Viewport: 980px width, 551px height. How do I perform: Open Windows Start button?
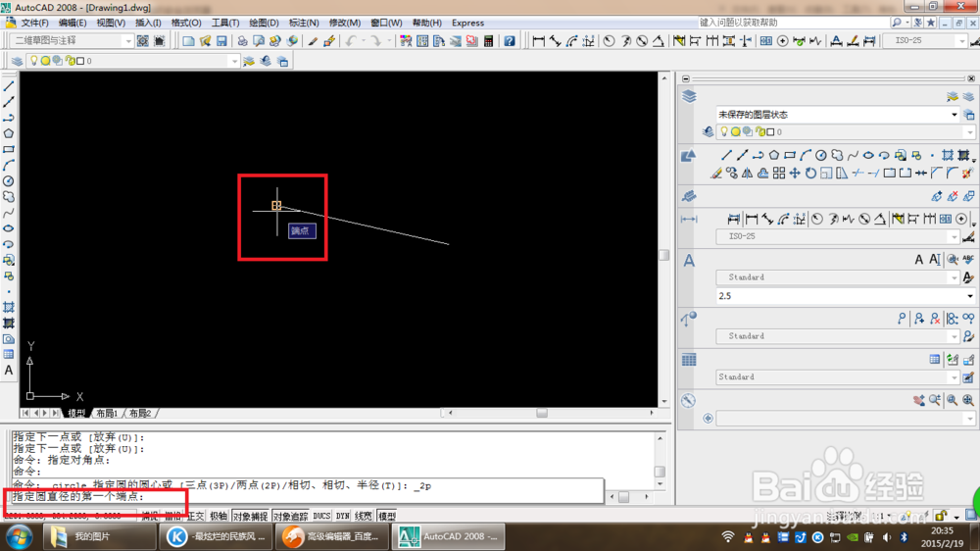[x=20, y=536]
